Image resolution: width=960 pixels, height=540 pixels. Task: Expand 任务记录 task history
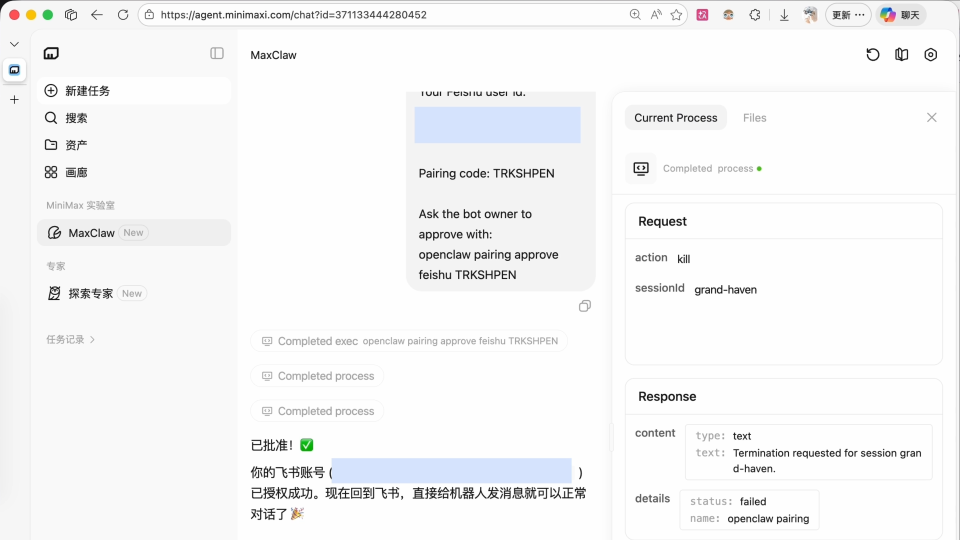pyautogui.click(x=70, y=339)
